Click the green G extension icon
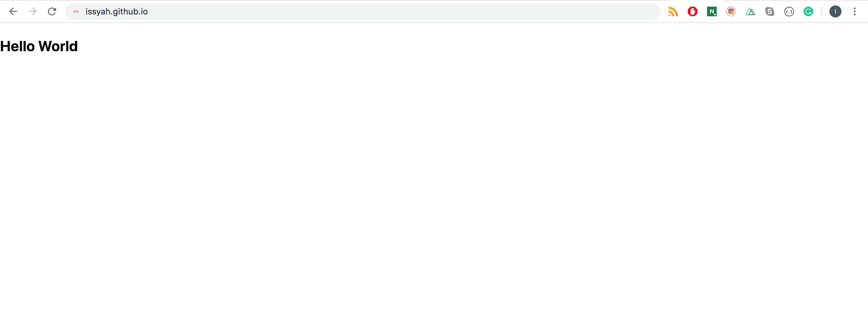 808,11
